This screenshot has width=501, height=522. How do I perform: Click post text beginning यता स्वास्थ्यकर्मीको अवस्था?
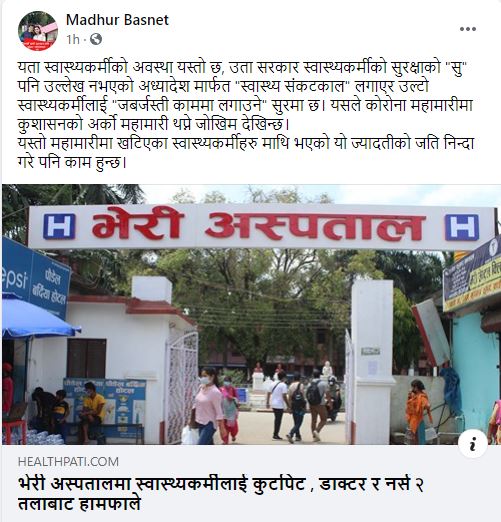click(x=246, y=96)
